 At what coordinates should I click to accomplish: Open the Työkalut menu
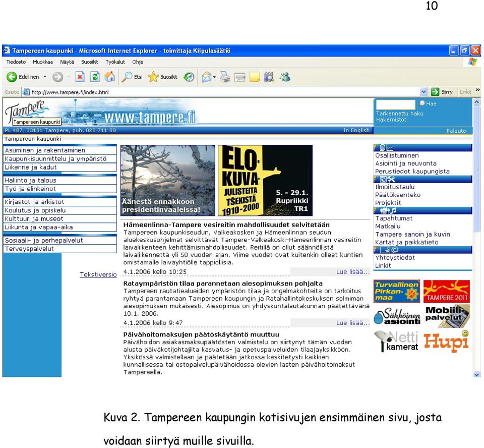coord(115,62)
